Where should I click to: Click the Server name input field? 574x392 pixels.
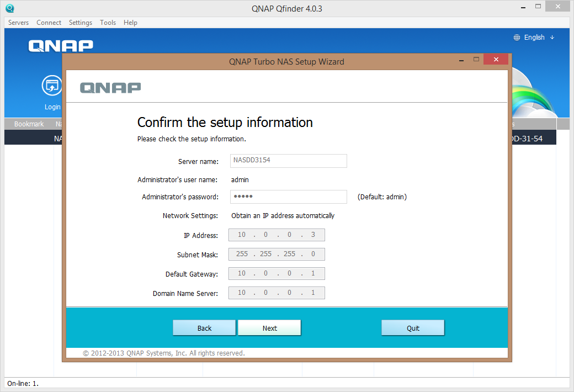pyautogui.click(x=289, y=161)
